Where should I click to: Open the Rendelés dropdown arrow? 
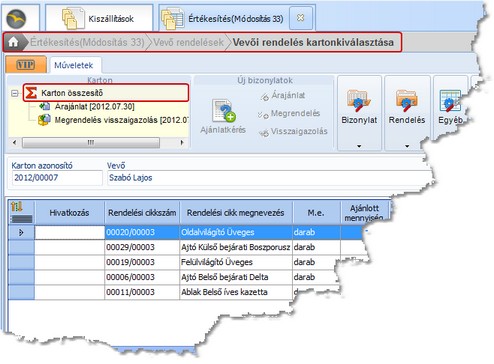tap(407, 146)
